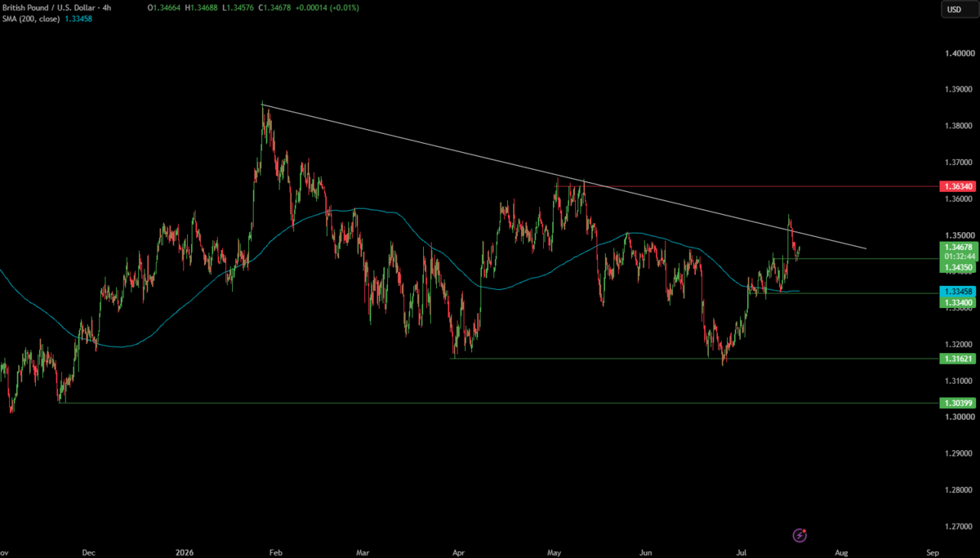Click the 1.40000 level on price scale
The image size is (980, 558).
point(957,52)
